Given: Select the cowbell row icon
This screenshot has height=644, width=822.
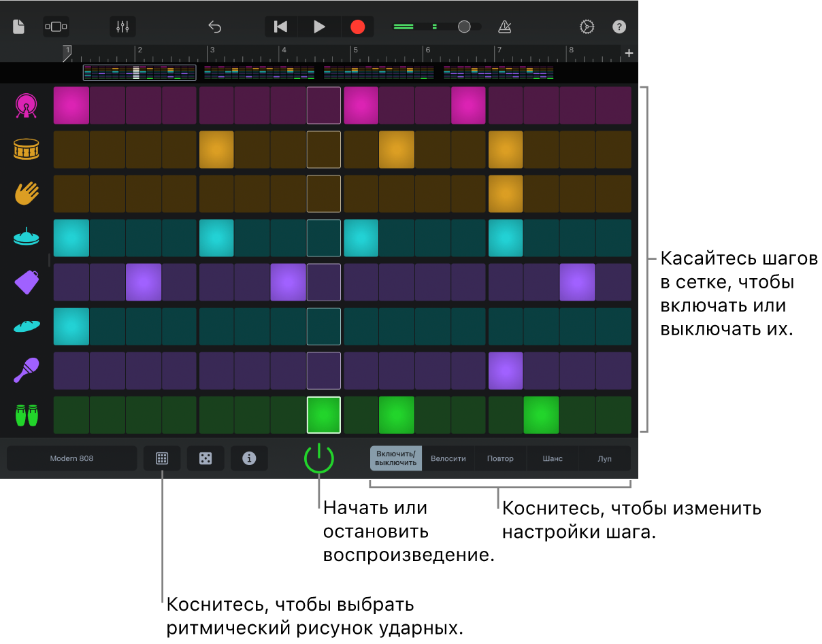Looking at the screenshot, I should pos(26,282).
